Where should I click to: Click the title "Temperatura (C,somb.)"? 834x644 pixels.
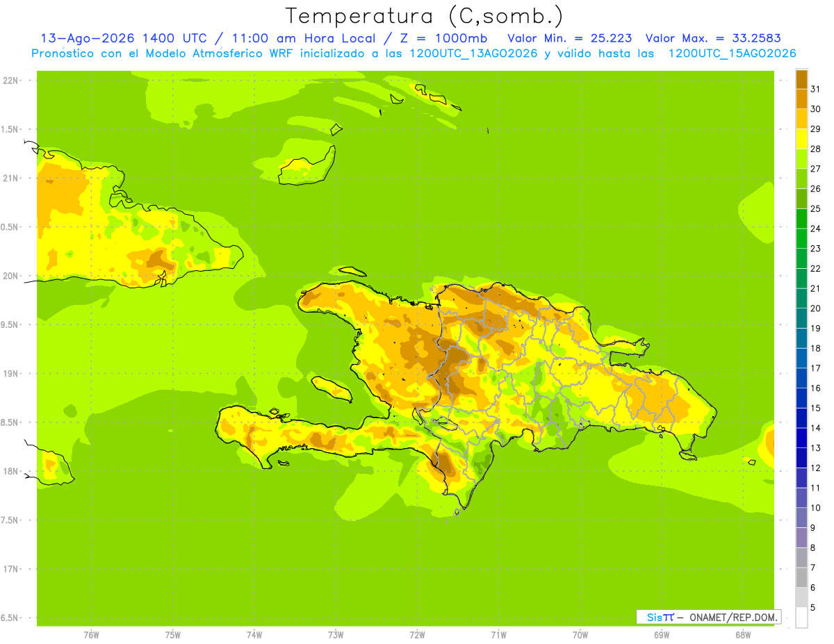tap(424, 16)
